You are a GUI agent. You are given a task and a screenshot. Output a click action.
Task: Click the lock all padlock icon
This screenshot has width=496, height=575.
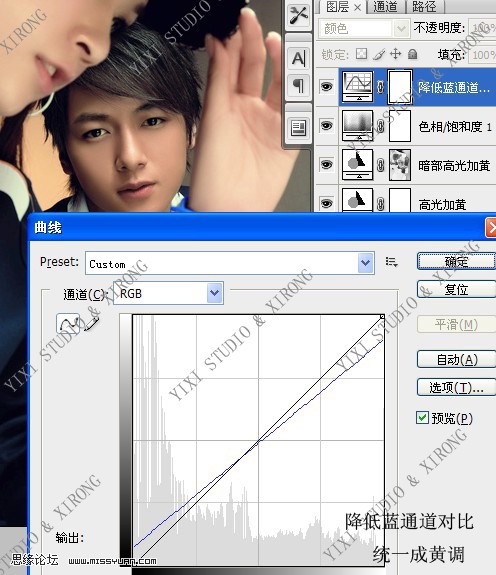coord(412,54)
